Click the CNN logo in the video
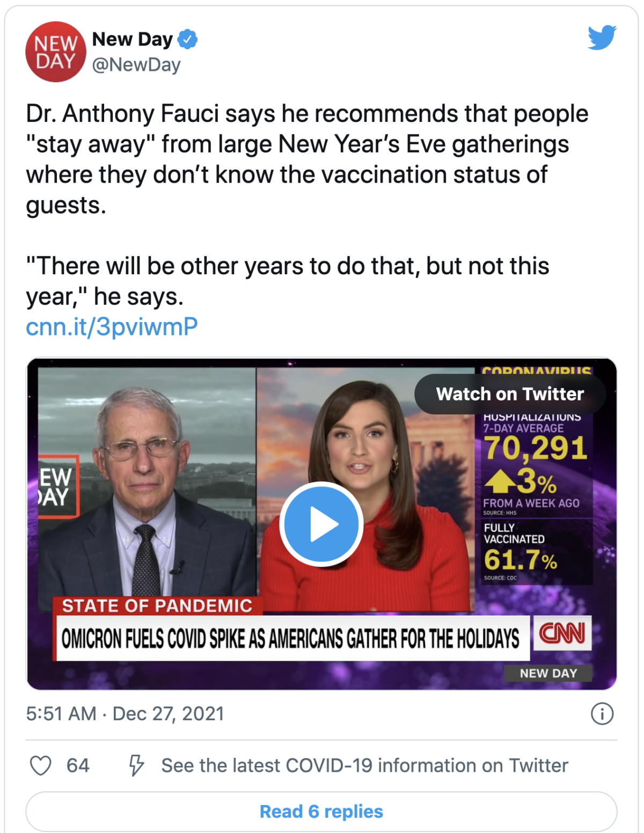The height and width of the screenshot is (833, 644). click(562, 633)
